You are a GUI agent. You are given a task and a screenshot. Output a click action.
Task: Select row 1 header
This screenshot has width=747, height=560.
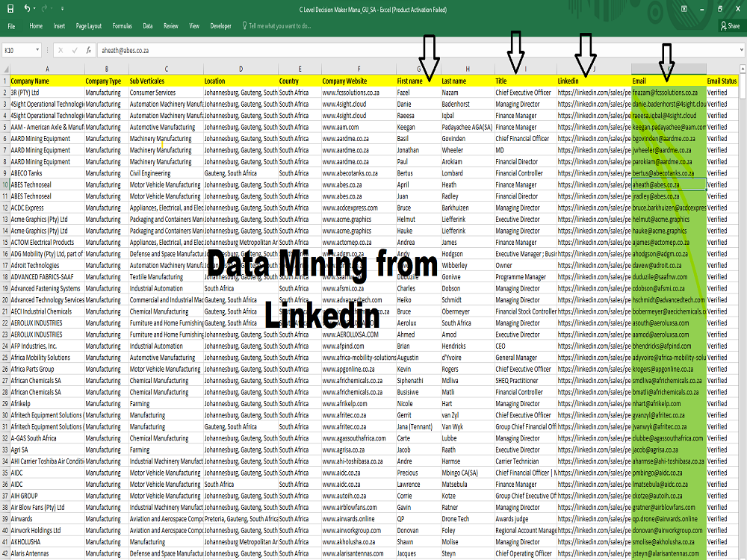pyautogui.click(x=4, y=81)
